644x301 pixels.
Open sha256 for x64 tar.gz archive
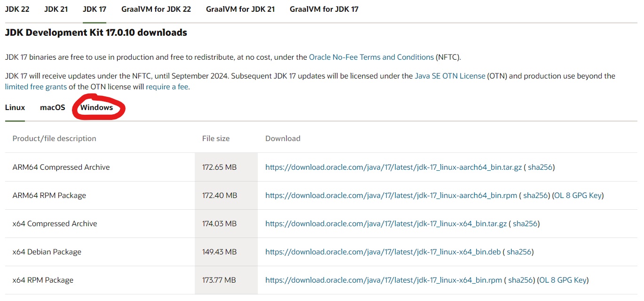coord(525,223)
